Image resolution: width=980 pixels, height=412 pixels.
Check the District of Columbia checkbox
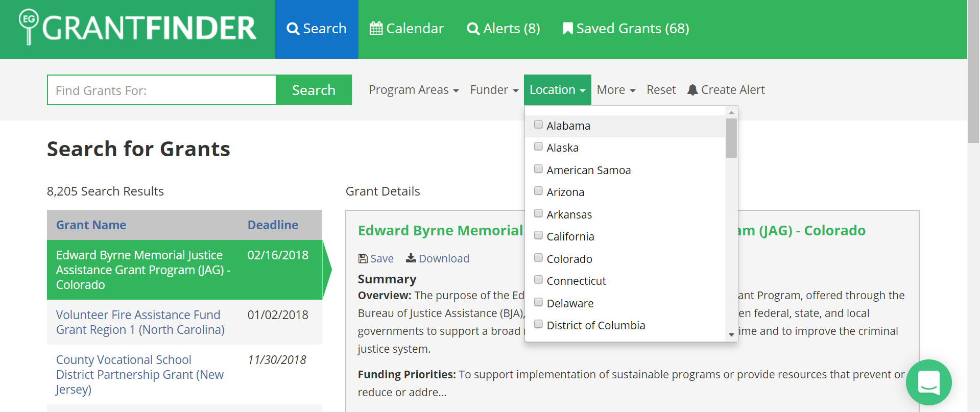[538, 324]
